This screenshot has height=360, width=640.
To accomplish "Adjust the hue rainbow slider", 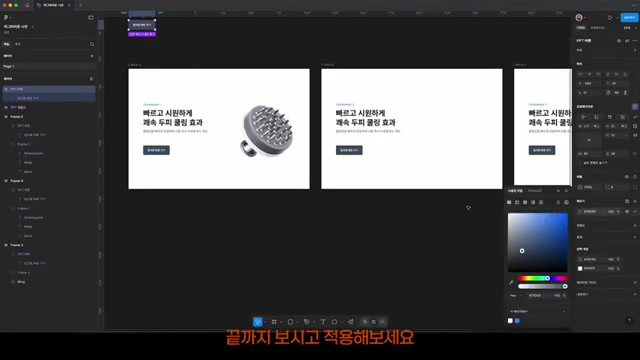I will pyautogui.click(x=542, y=278).
